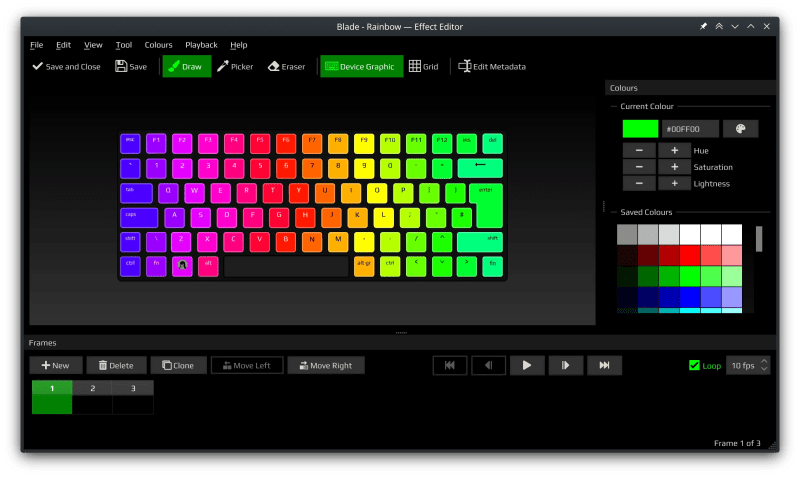Select the Eraser tool
This screenshot has height=477, width=800.
coord(287,66)
